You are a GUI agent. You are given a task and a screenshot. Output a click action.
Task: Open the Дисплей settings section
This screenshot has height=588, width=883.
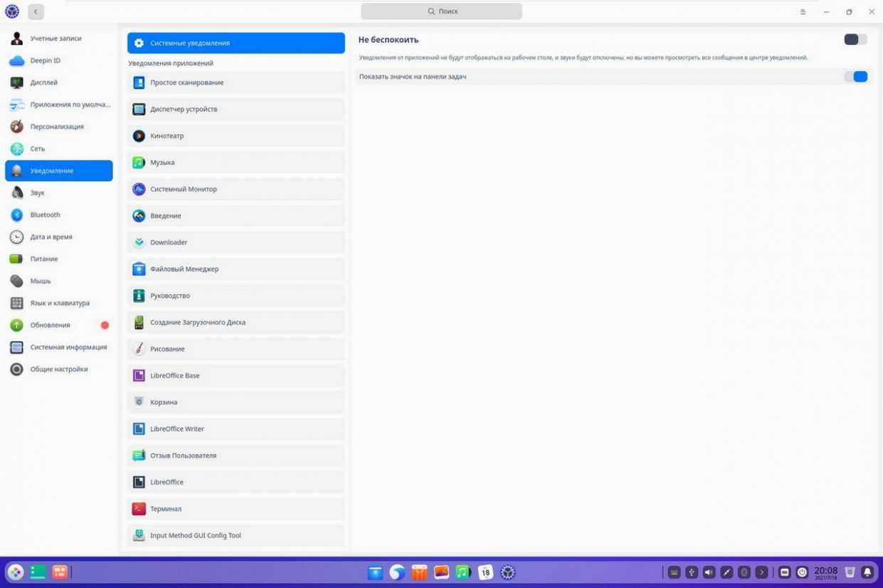(58, 82)
